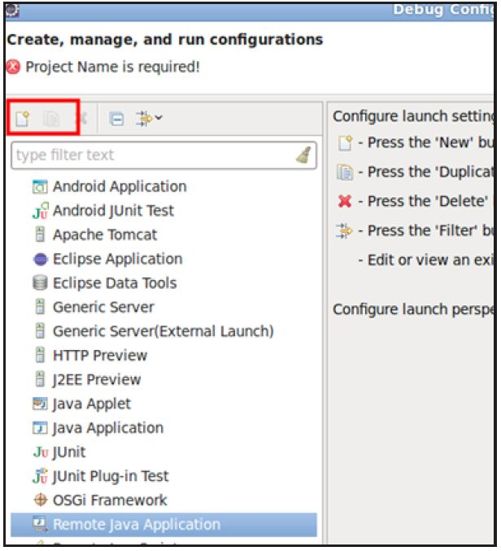The width and height of the screenshot is (501, 551).
Task: Open the Filter dropdown arrow
Action: click(159, 117)
